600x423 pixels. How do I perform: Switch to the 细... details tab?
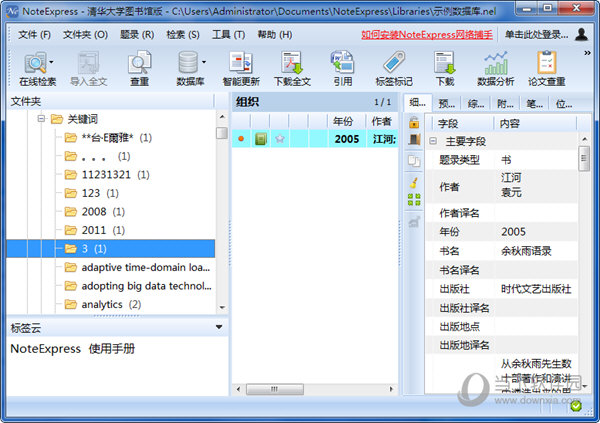[x=417, y=103]
